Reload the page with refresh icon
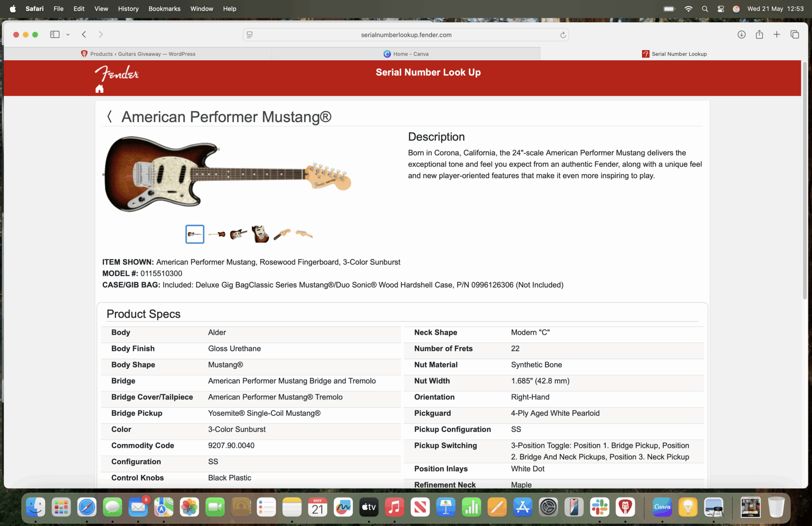 563,35
